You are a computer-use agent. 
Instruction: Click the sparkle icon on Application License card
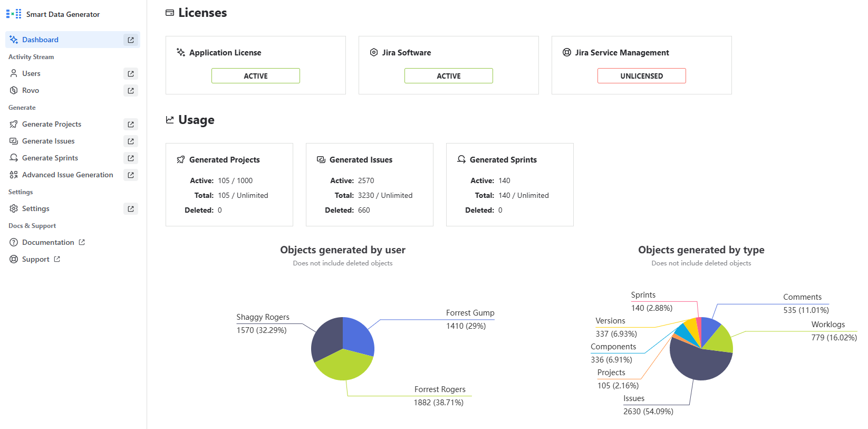tap(181, 52)
